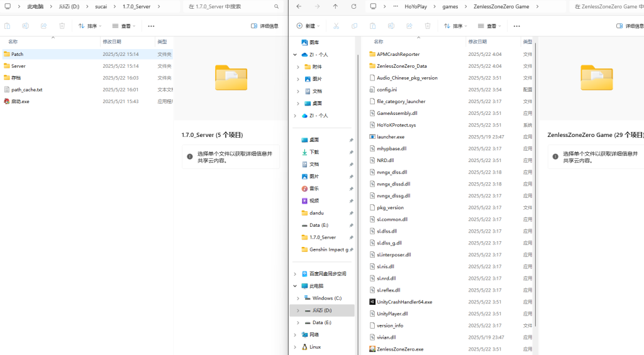Show hidden breadcrumb path via the ellipsis in address bar
The height and width of the screenshot is (355, 644).
[x=396, y=6]
